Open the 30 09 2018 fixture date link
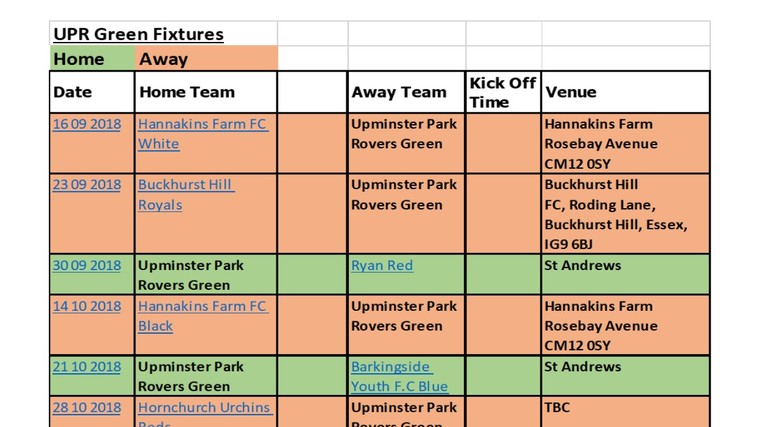 click(x=86, y=266)
